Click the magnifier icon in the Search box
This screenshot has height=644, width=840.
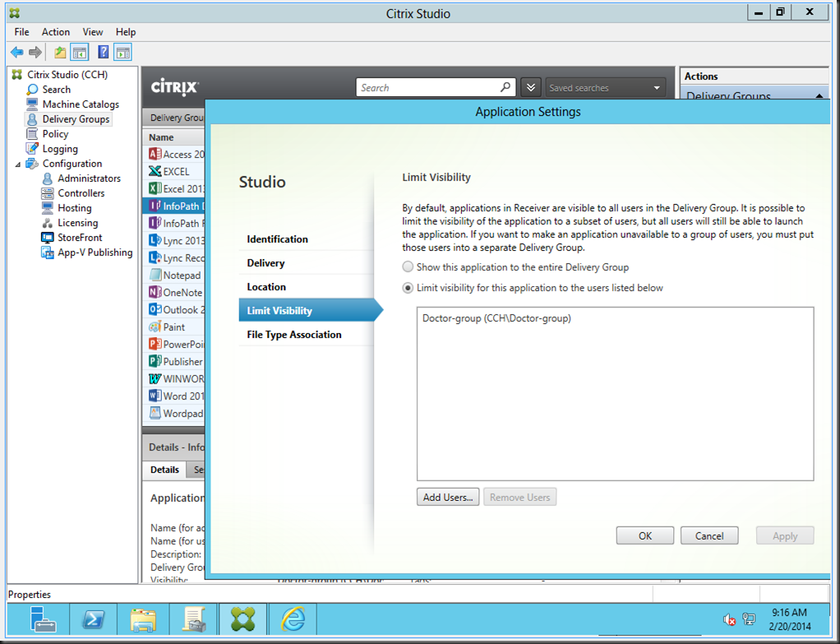tap(505, 87)
